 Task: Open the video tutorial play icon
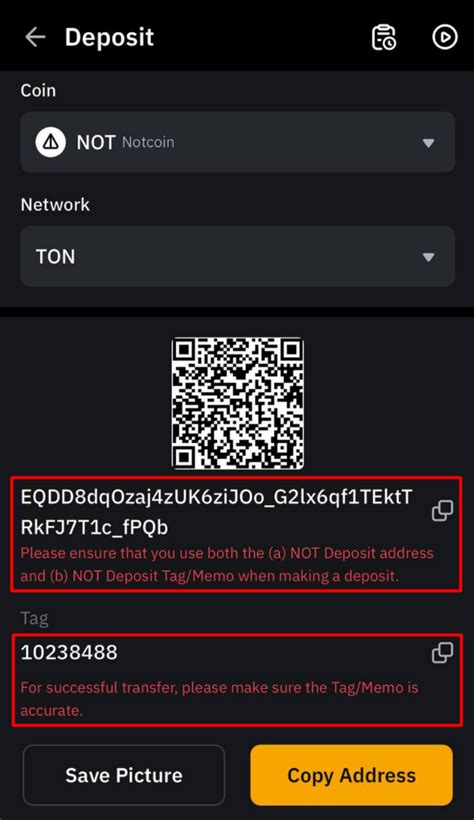coord(445,37)
